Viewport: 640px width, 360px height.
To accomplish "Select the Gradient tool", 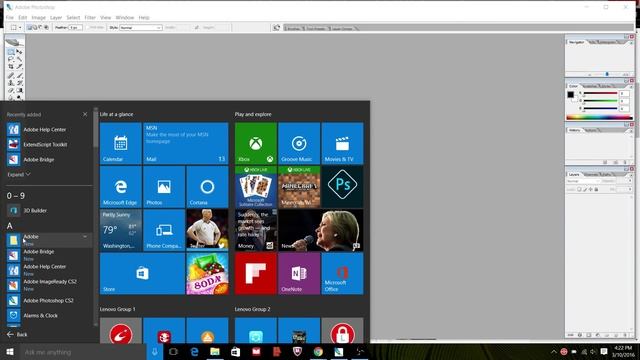I will [x=19, y=90].
